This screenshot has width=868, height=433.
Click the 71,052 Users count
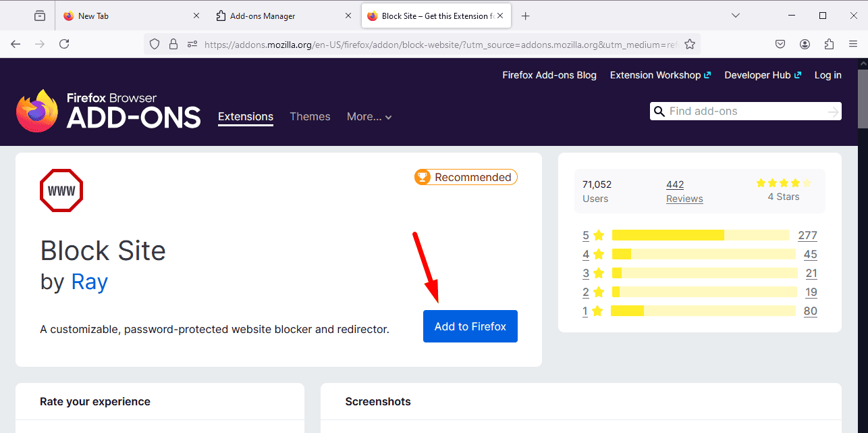coord(597,191)
